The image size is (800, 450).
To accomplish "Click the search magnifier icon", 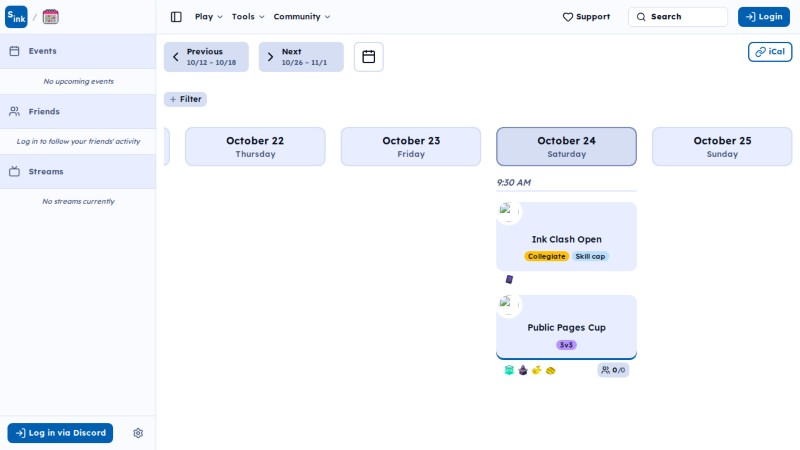I will [x=641, y=17].
